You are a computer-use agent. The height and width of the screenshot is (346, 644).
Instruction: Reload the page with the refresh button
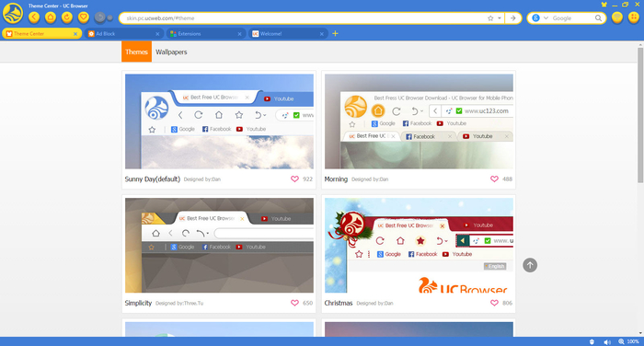click(x=67, y=17)
